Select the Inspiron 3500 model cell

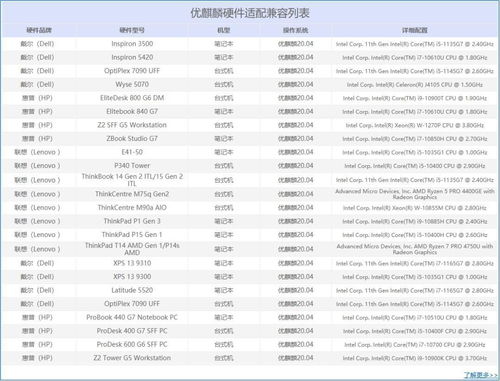click(x=132, y=44)
